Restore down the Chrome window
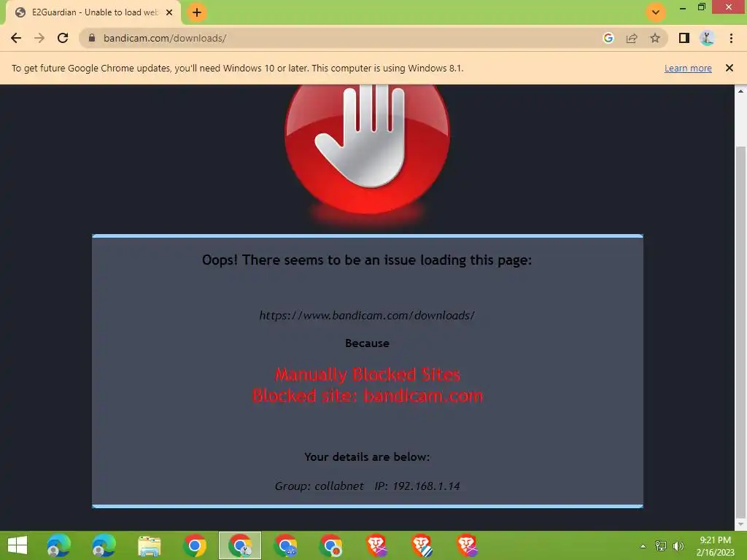The image size is (747, 560). coord(702,7)
